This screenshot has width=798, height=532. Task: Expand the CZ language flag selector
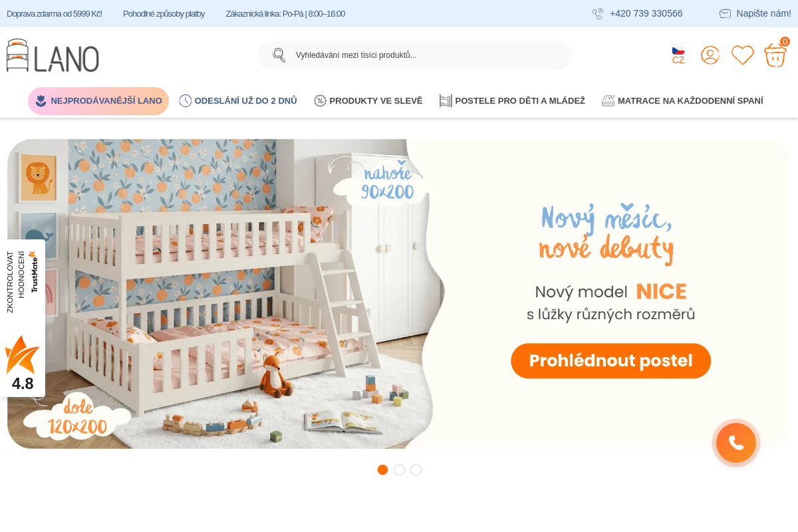[678, 55]
